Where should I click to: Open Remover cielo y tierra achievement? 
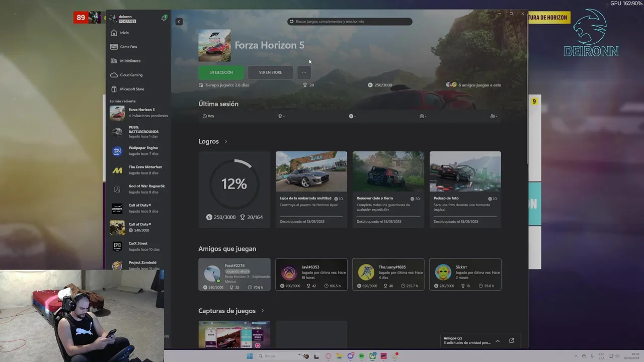click(x=388, y=190)
